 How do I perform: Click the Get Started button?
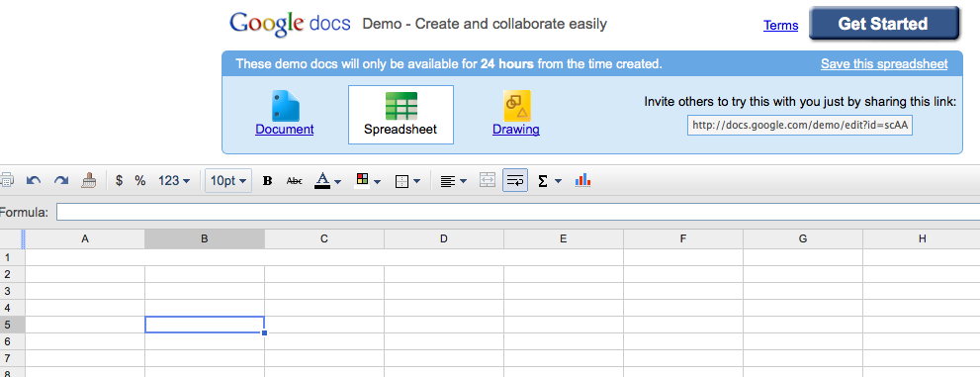[884, 24]
